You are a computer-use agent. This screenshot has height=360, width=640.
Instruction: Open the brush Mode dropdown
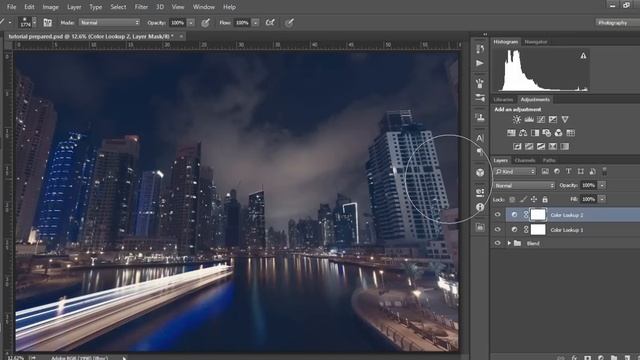[109, 23]
